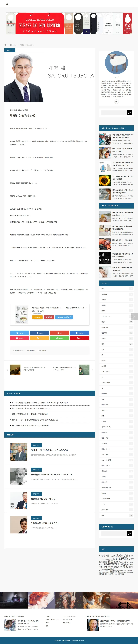Open the いびき 枕って本当に効くの popular article

coord(123,136)
